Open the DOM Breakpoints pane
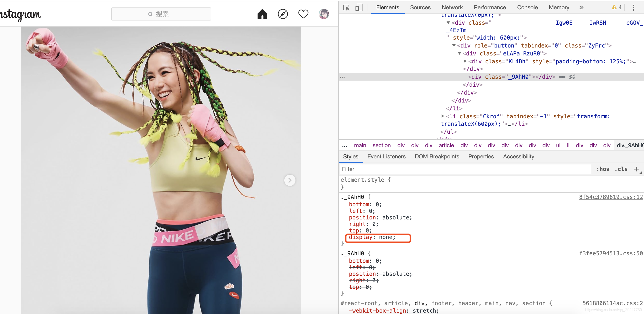Screen dimensions: 644x314 click(437, 157)
